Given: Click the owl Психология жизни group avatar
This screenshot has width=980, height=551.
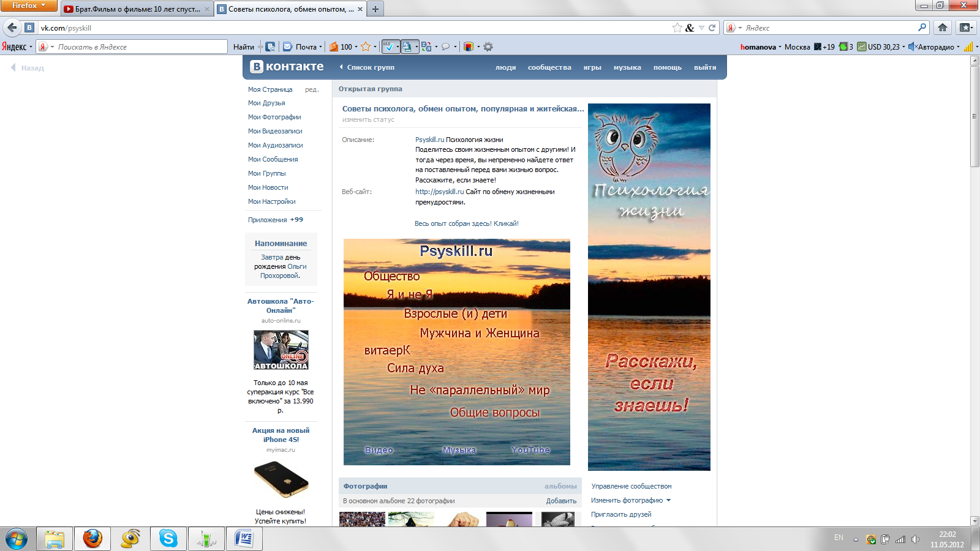Looking at the screenshot, I should coord(649,287).
